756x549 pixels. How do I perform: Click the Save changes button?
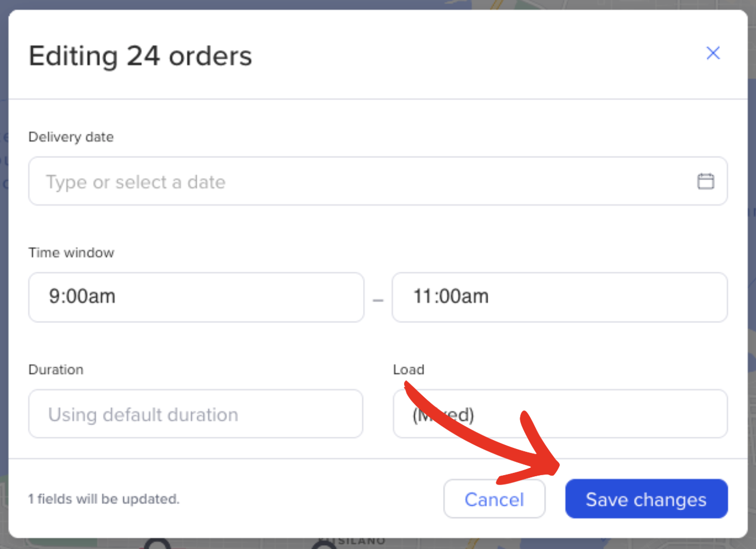(646, 499)
